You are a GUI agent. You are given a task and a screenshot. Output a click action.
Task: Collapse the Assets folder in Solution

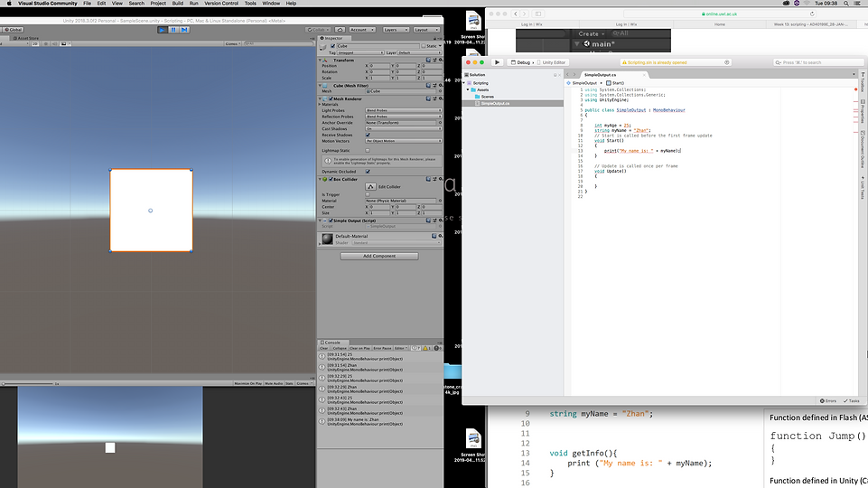pos(468,89)
